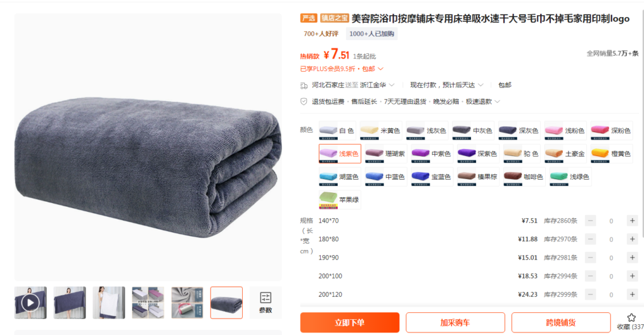Screen dimensions: 644x335
Task: Pick the 苹果绿 color variant
Action: click(x=340, y=200)
